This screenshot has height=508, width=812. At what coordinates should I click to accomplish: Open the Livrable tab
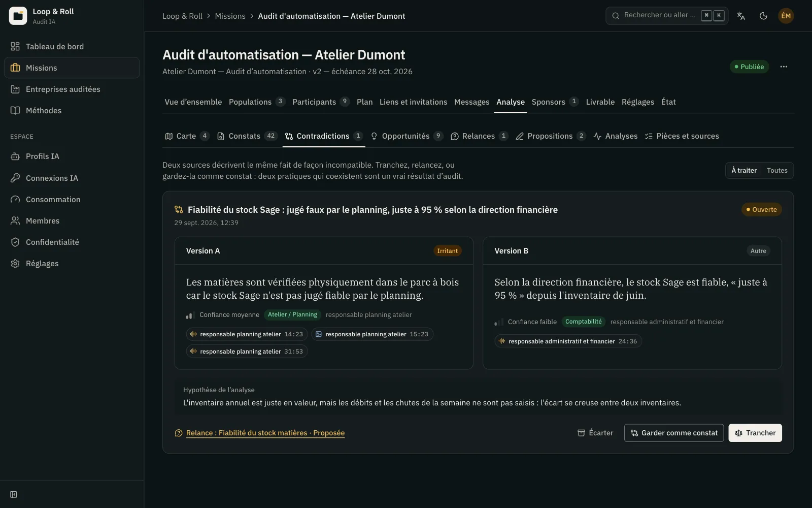click(600, 102)
